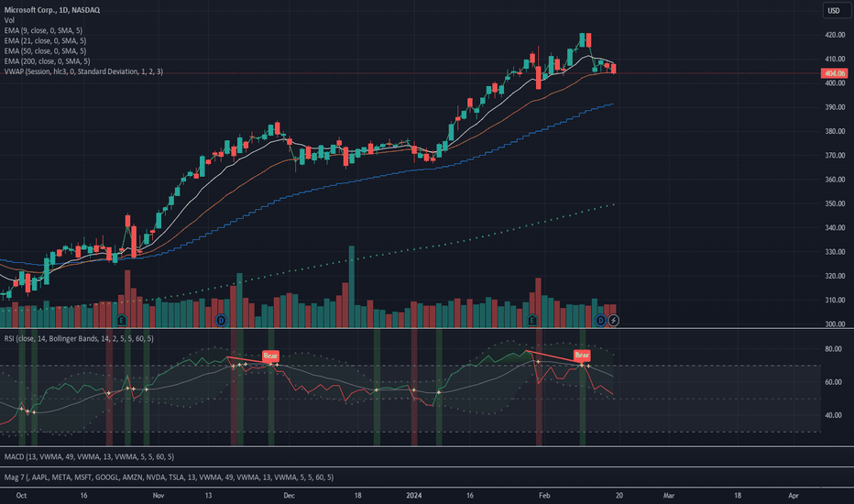Click the 80.00 RSI axis label
Image resolution: width=854 pixels, height=504 pixels.
[x=833, y=349]
